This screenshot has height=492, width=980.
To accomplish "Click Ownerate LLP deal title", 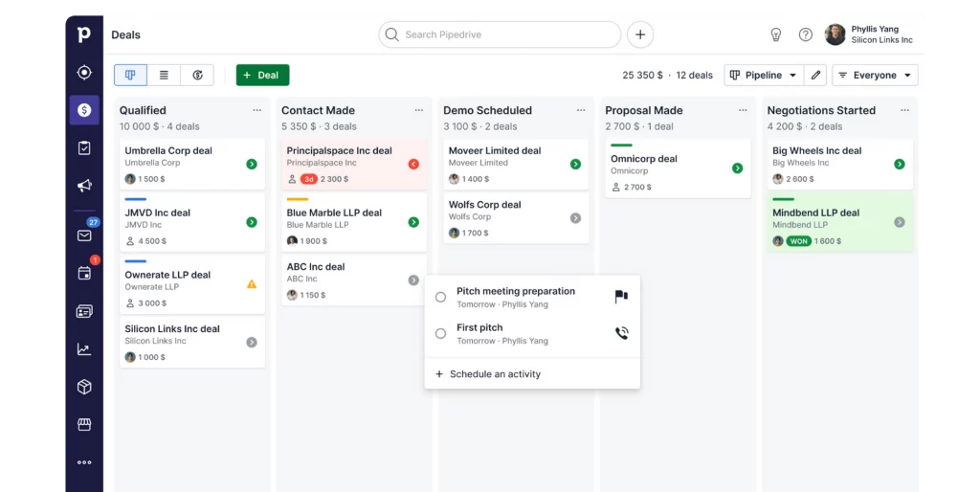I will pyautogui.click(x=167, y=275).
